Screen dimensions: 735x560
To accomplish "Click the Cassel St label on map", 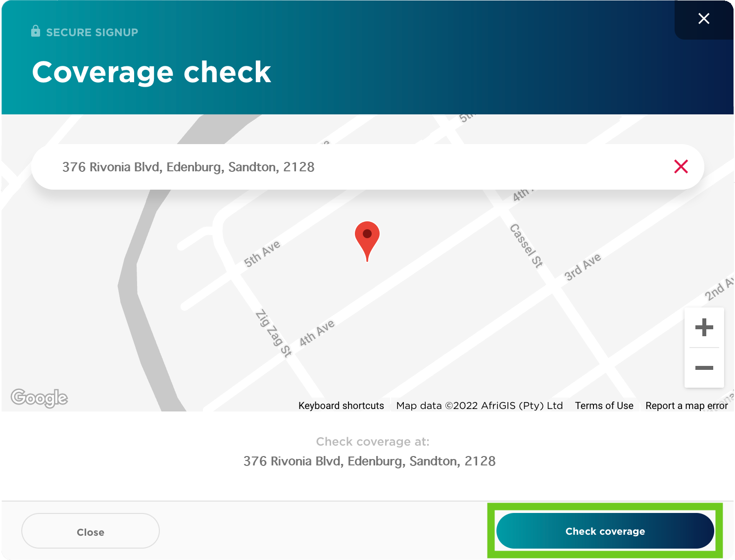I will click(526, 246).
